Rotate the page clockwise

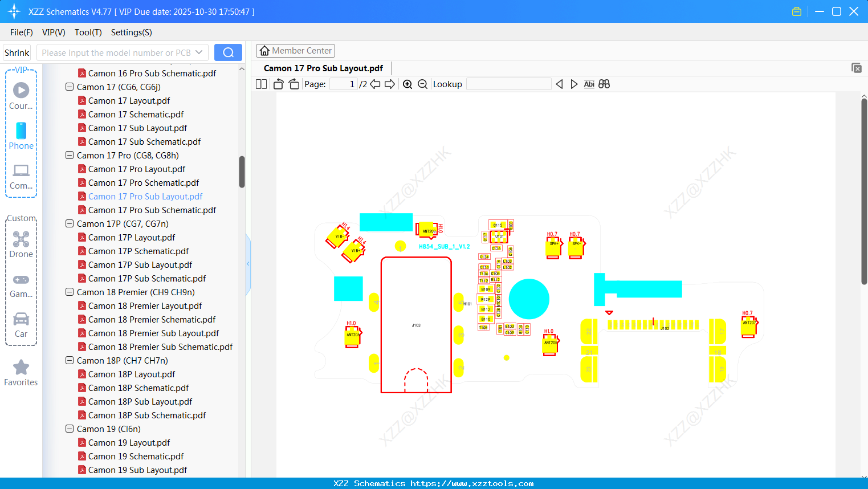pos(294,84)
